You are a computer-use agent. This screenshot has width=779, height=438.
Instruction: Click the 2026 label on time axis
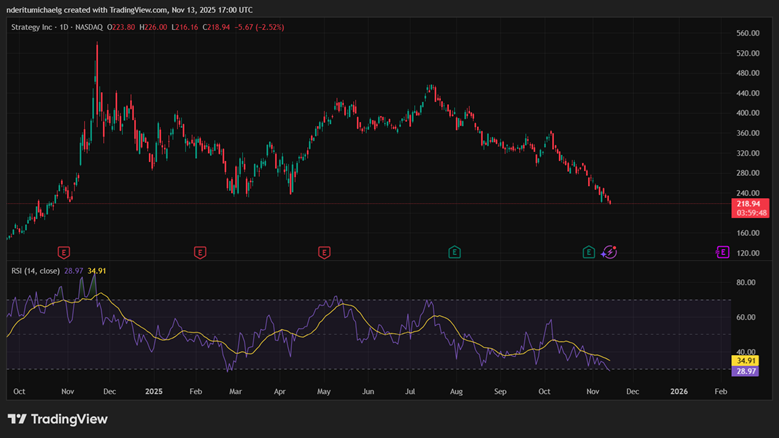click(679, 393)
